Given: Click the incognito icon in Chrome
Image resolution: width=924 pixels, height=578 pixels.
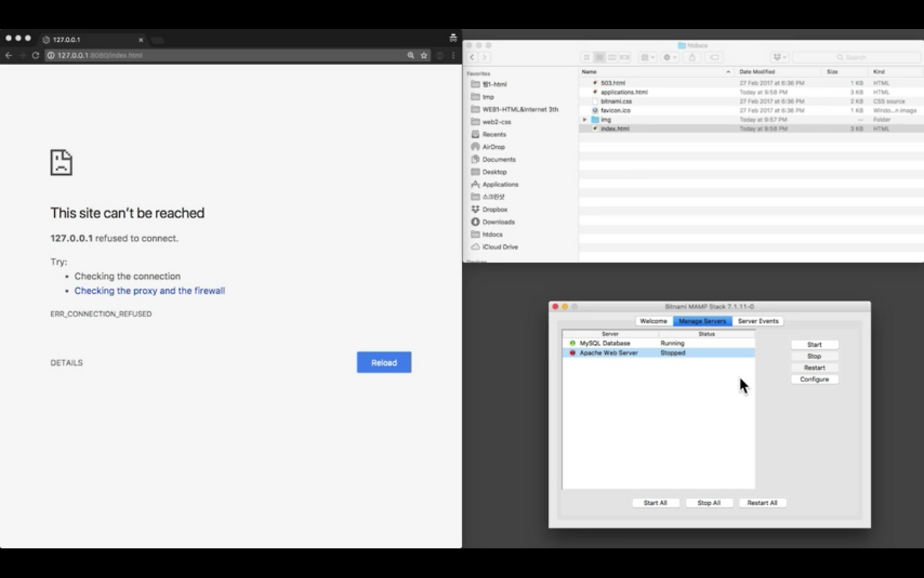Looking at the screenshot, I should coord(453,38).
